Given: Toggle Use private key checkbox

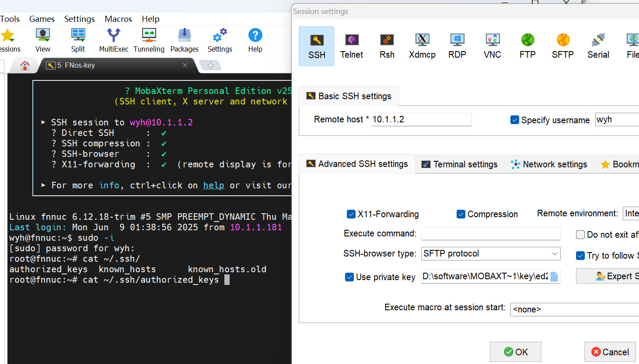Looking at the screenshot, I should pyautogui.click(x=349, y=277).
